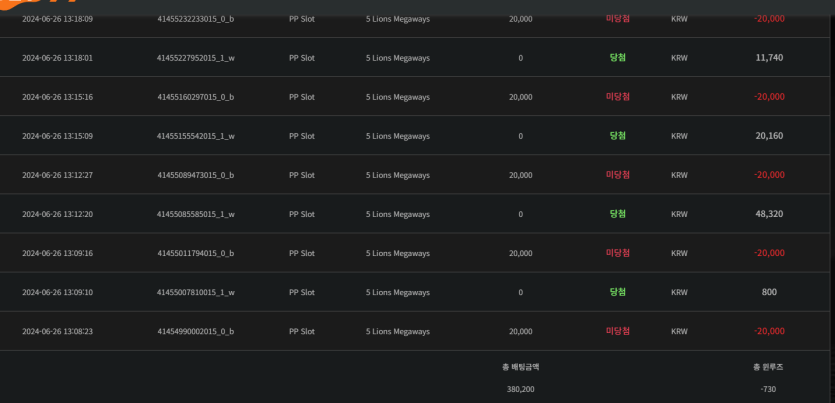
Task: Click transaction ID 41454990002015_0_b
Action: 195,331
